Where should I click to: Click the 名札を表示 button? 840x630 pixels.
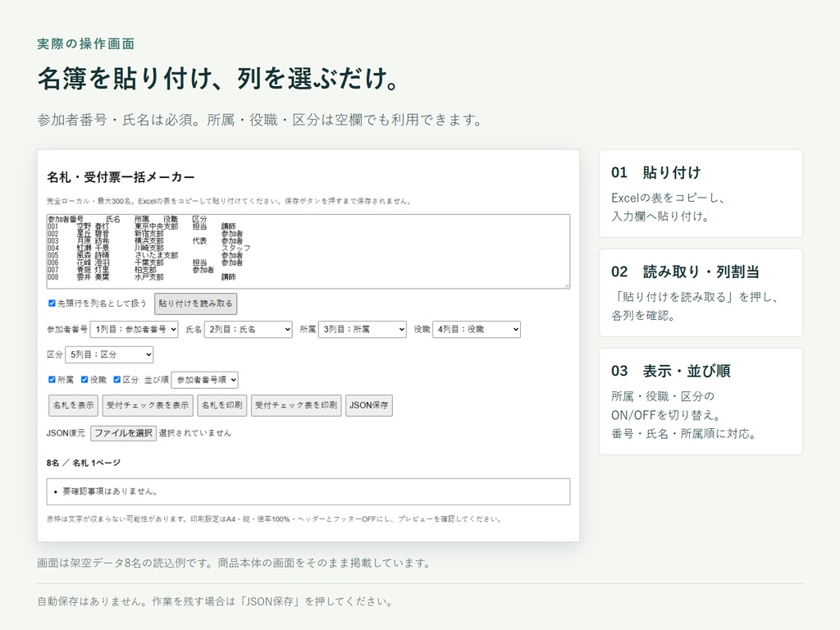(x=73, y=405)
